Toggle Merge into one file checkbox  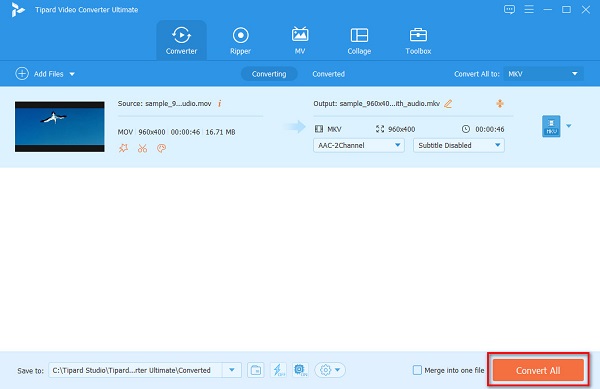(x=417, y=370)
